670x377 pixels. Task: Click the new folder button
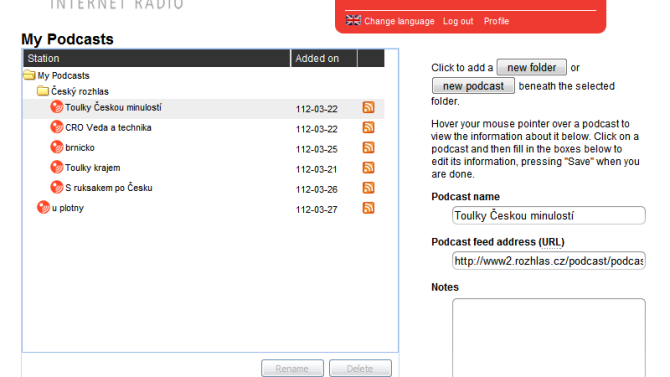(x=532, y=67)
